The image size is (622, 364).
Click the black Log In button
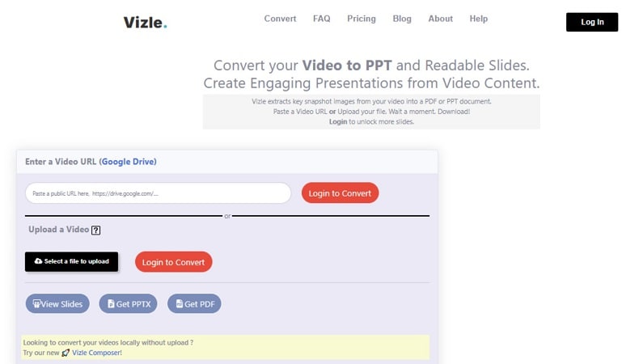[592, 22]
